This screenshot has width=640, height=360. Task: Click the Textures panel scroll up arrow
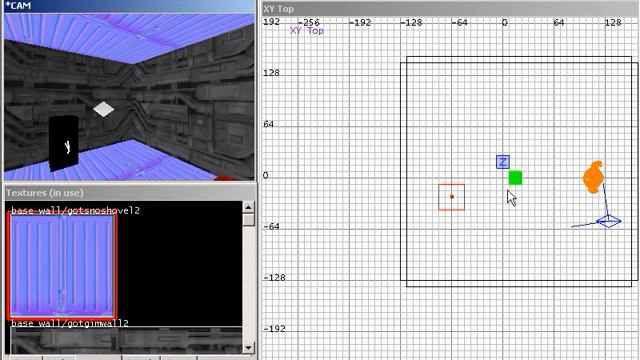pos(248,207)
